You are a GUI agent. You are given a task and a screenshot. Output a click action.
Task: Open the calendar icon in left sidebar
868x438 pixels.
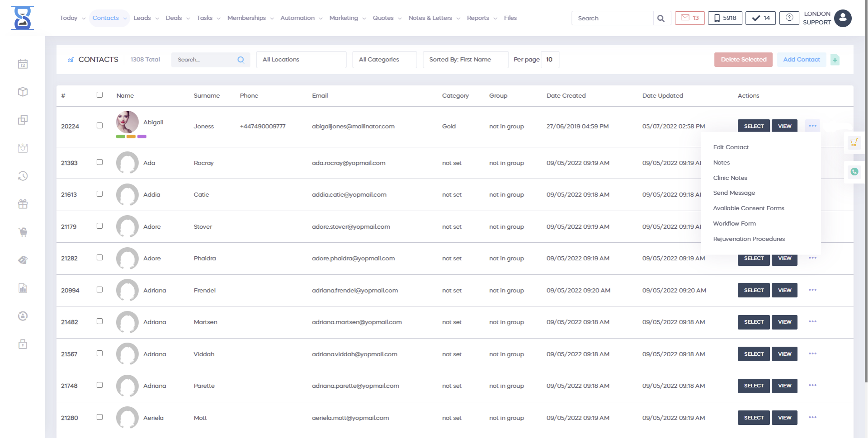(x=23, y=64)
